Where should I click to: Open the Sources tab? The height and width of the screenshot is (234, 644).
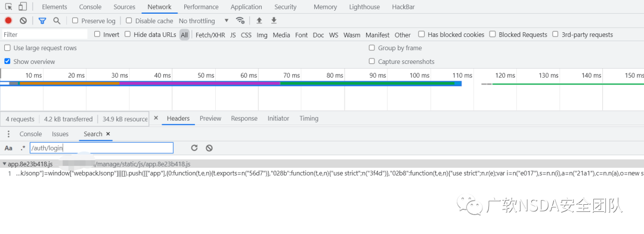point(125,7)
